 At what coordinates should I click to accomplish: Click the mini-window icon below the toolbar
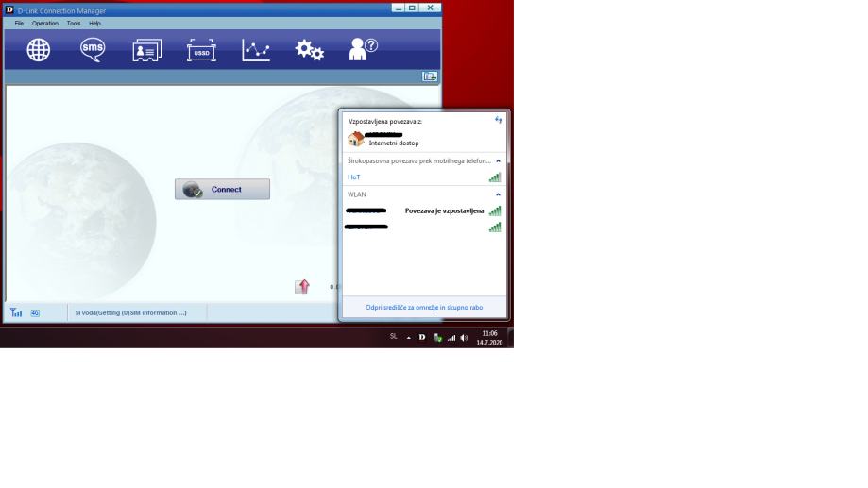(x=430, y=76)
